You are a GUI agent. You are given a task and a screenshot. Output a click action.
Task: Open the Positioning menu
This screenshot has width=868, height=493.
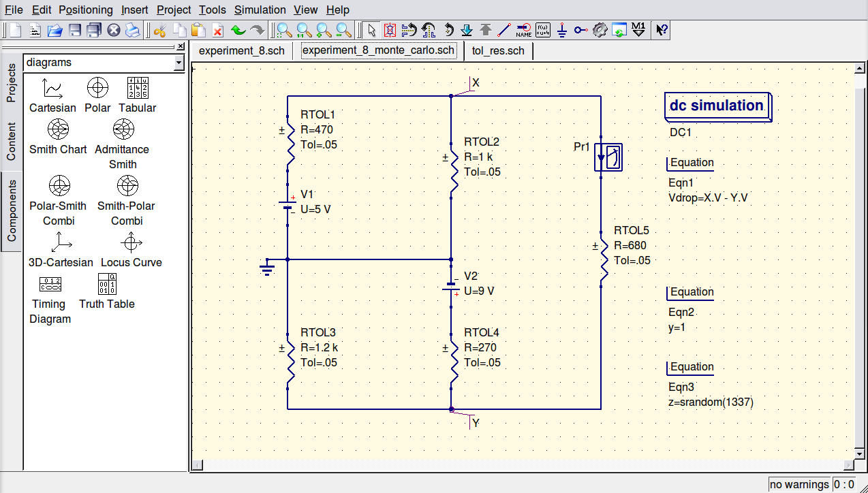point(86,10)
